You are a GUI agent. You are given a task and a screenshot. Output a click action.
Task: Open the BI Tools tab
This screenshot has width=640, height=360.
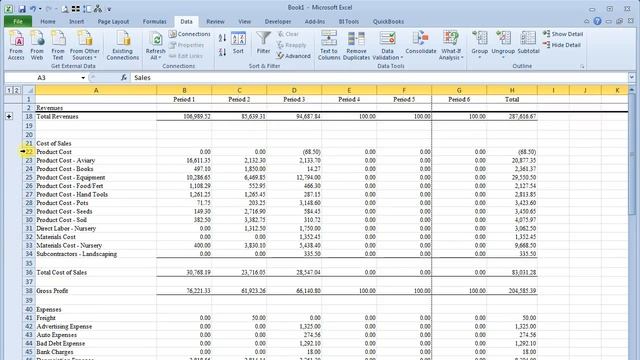pyautogui.click(x=349, y=22)
